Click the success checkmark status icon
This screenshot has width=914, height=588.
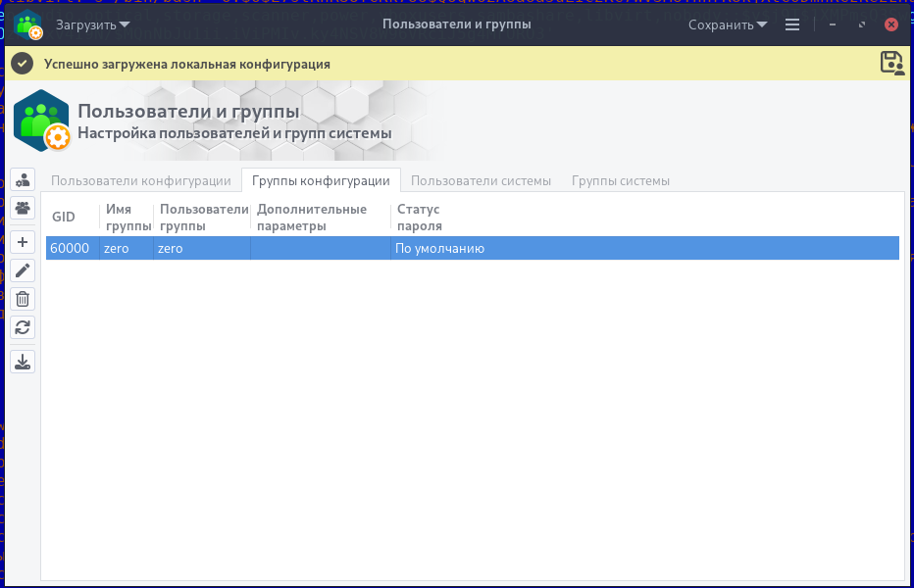pos(23,64)
